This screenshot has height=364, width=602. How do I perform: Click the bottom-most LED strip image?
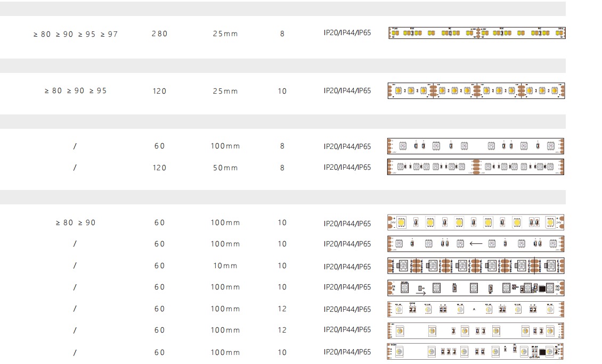[x=475, y=352]
